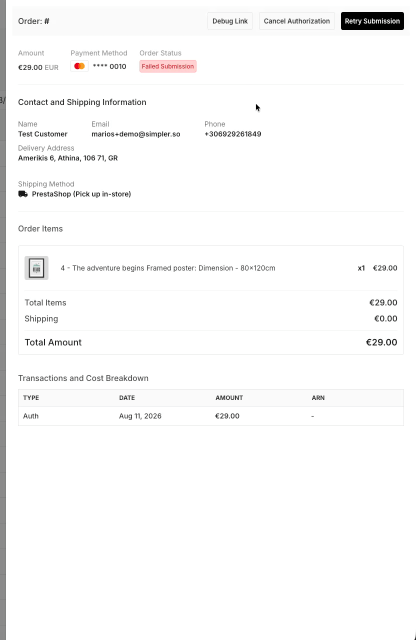The width and height of the screenshot is (416, 640).
Task: Click the AMOUNT column header
Action: pos(229,398)
